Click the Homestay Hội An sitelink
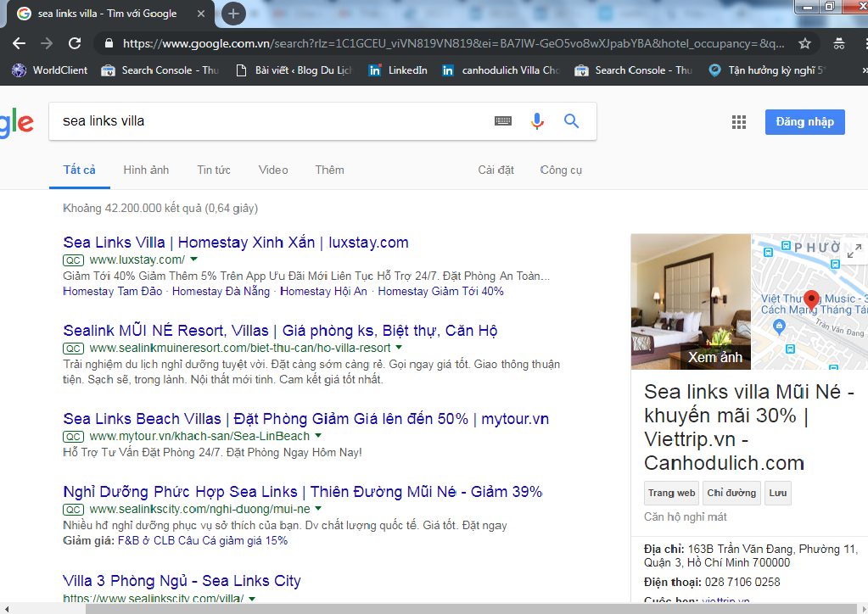The width and height of the screenshot is (868, 614). click(324, 292)
